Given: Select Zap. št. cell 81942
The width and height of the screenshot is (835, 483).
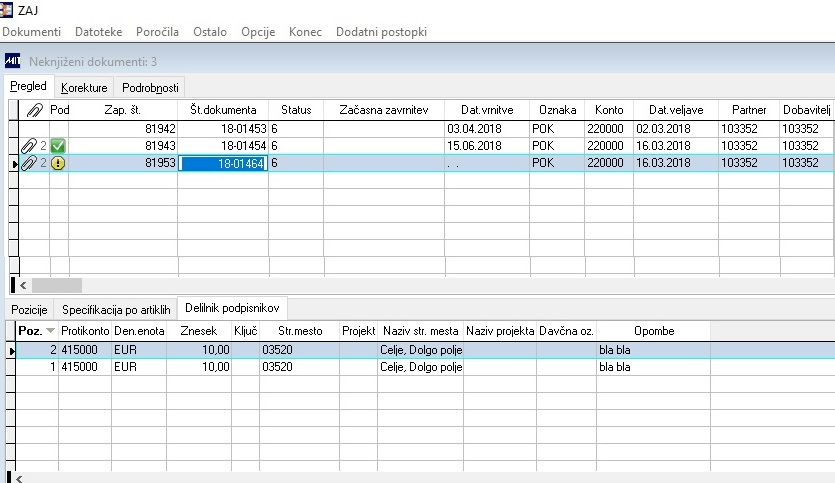Looking at the screenshot, I should [x=123, y=129].
